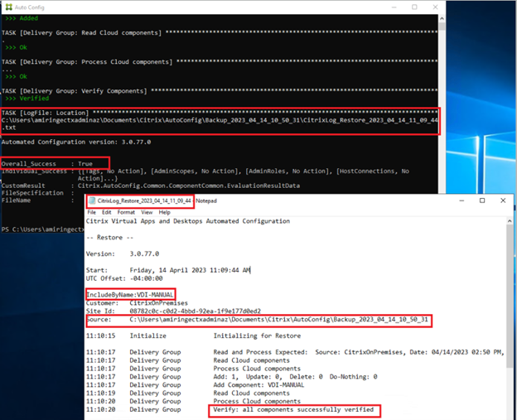Image resolution: width=517 pixels, height=420 pixels.
Task: Click the Add: 1, Update: 0 log entry
Action: pos(232,376)
